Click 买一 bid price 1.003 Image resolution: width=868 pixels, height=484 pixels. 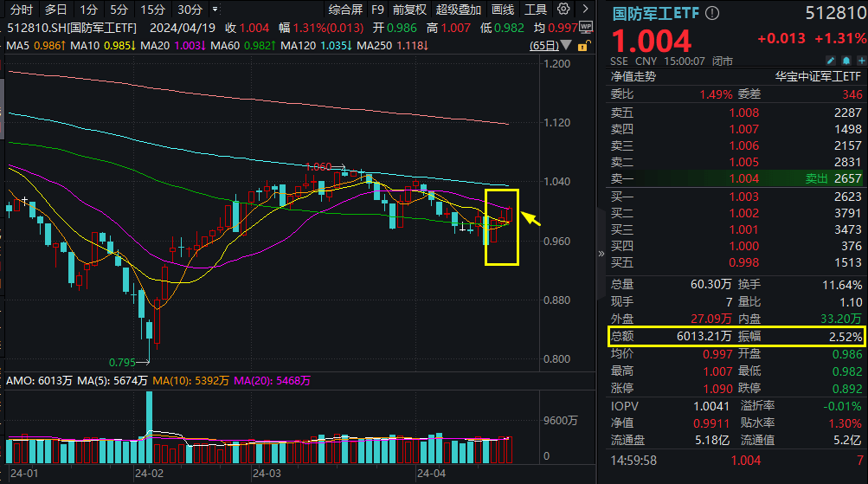click(744, 197)
